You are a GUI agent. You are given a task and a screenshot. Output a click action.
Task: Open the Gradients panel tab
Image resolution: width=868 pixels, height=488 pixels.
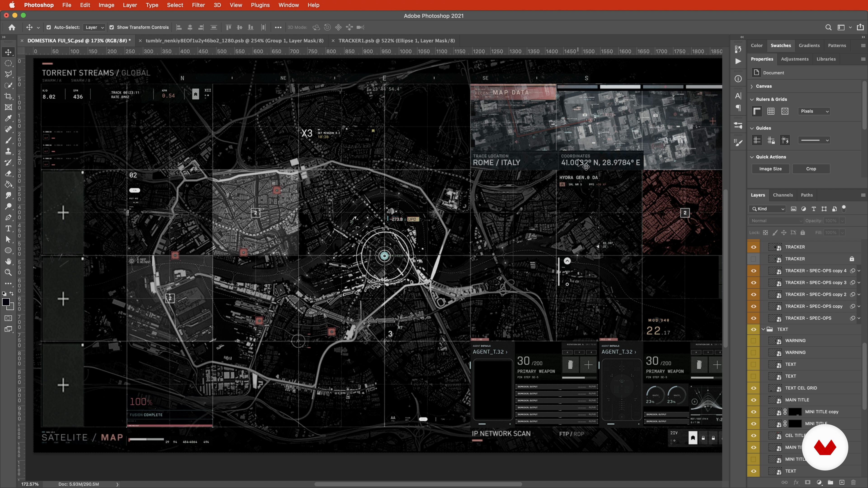click(809, 45)
